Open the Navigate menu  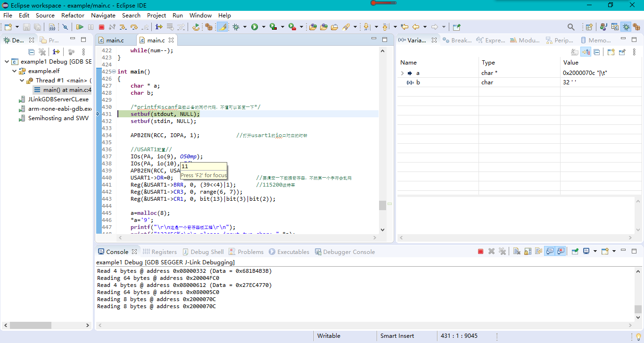point(103,15)
